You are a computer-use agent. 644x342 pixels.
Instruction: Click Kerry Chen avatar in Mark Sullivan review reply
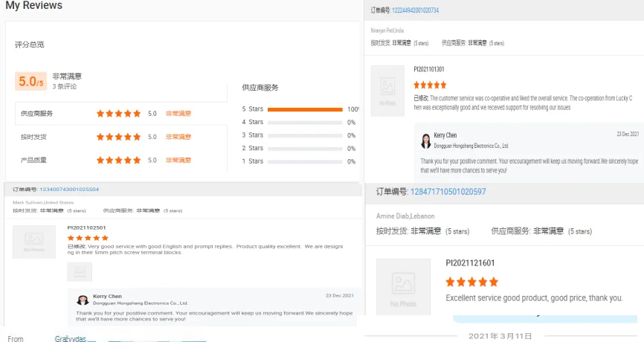(83, 300)
